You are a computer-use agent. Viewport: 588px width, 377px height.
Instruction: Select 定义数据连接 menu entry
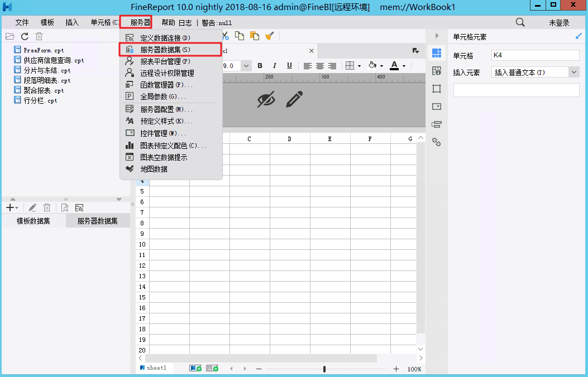point(171,38)
